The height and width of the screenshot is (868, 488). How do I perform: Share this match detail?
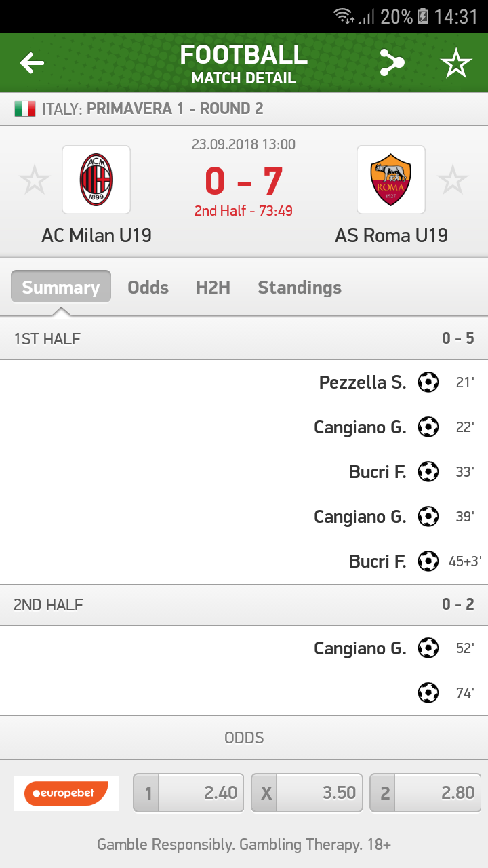click(391, 63)
